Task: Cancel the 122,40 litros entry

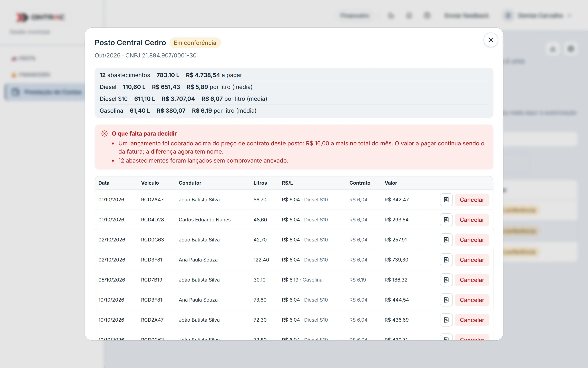Action: click(472, 260)
